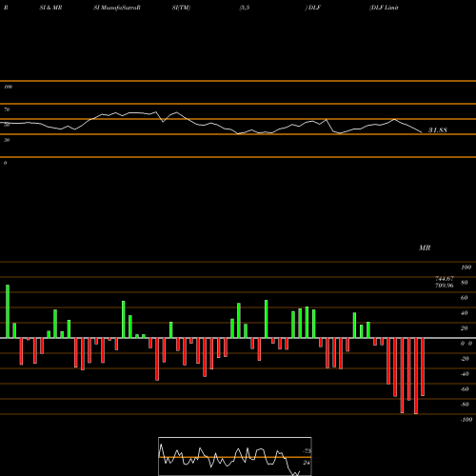476x476 pixels.
Task: Click the MR axis label -60
Action: tap(465, 389)
